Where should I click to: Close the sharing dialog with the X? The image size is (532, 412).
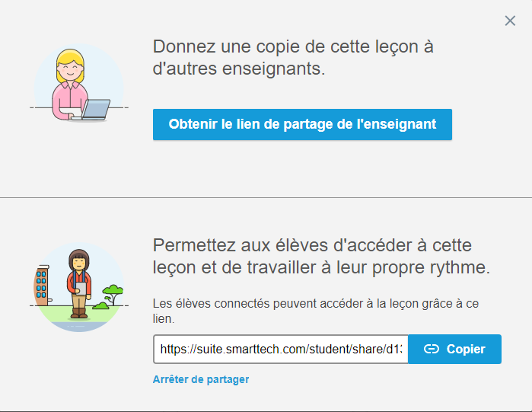pos(510,21)
